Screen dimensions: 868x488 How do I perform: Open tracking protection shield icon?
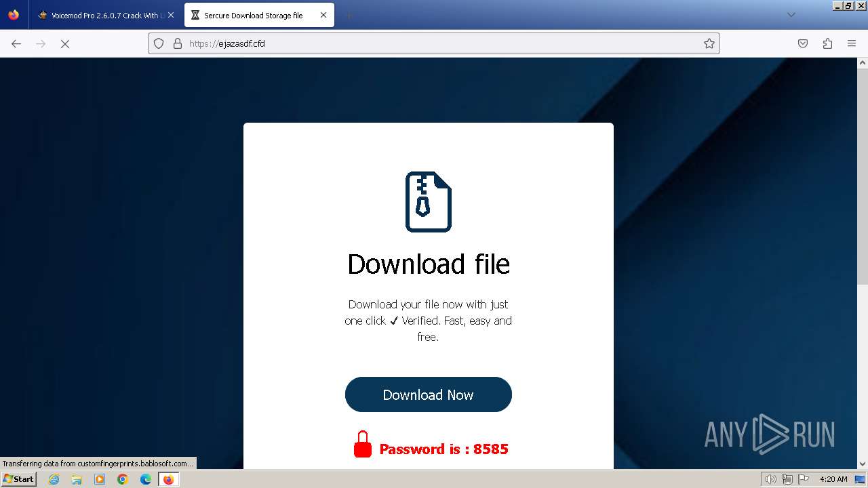159,43
